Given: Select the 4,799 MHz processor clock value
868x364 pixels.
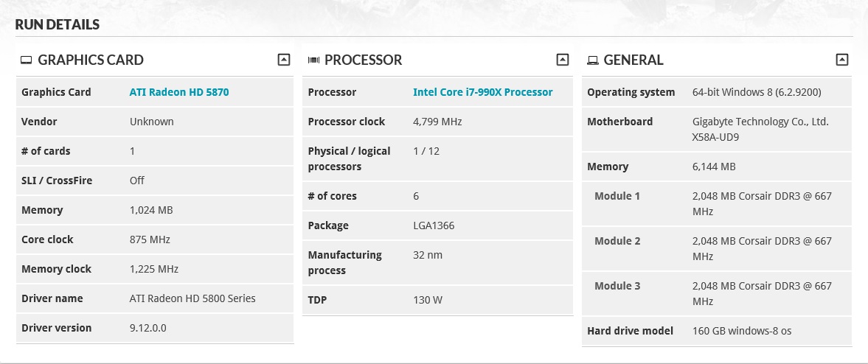Looking at the screenshot, I should point(437,122).
